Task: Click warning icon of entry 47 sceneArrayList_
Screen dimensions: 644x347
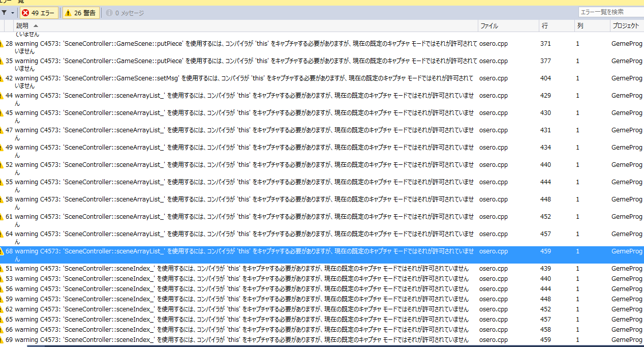Action: pos(2,130)
